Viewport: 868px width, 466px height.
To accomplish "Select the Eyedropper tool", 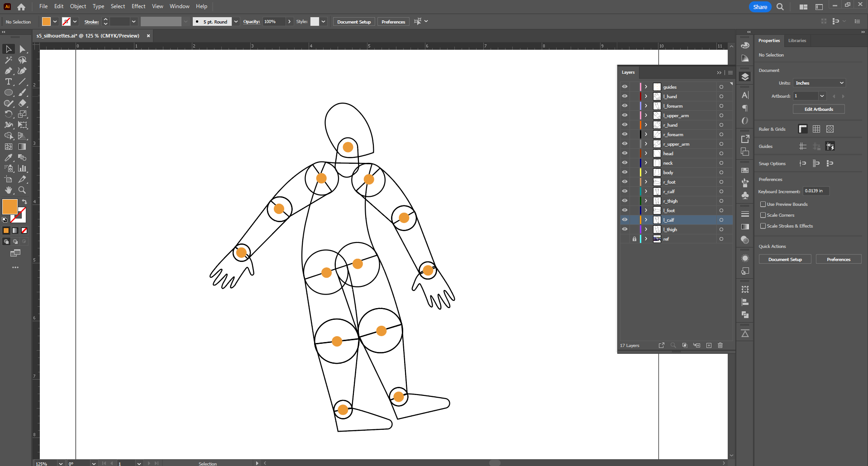I will click(8, 158).
